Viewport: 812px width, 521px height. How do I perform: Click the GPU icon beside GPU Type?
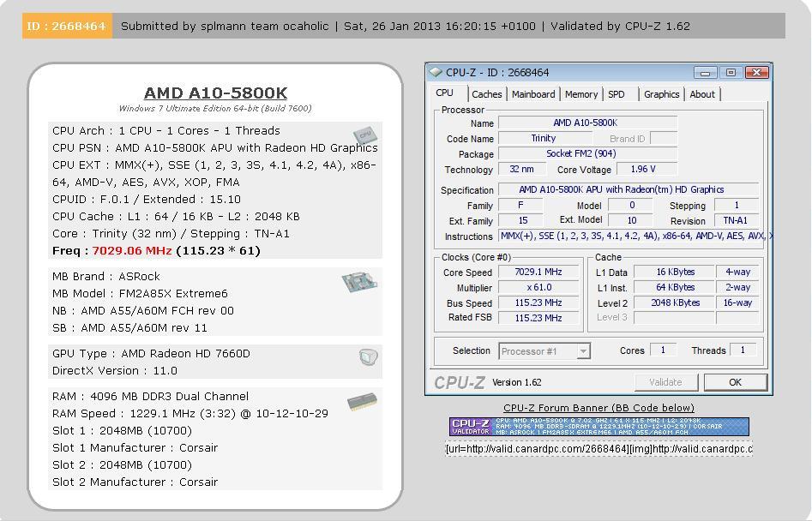(368, 356)
